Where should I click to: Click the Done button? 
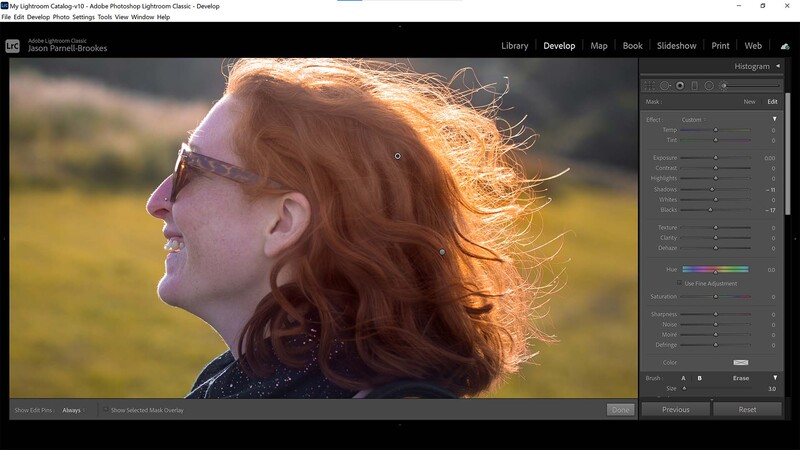pos(620,410)
